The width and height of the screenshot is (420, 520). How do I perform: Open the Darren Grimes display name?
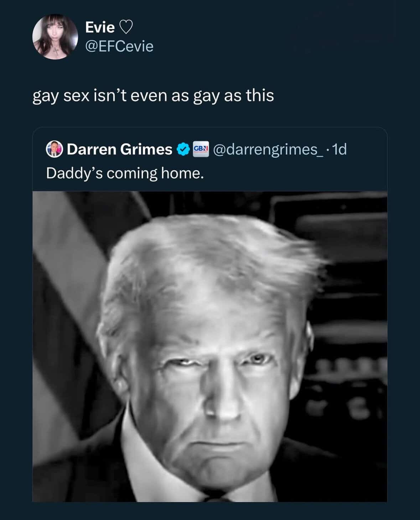point(120,149)
